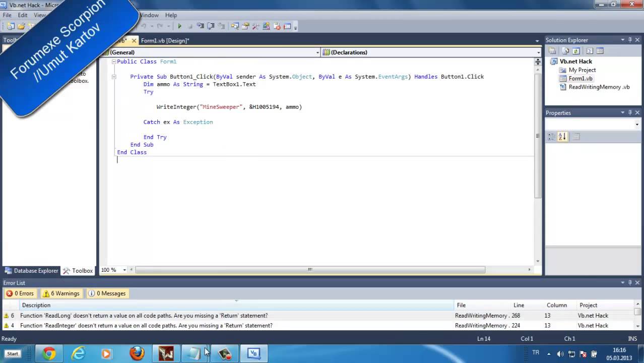644x363 pixels.
Task: Open Properties panel window position dropdown
Action: point(623,112)
